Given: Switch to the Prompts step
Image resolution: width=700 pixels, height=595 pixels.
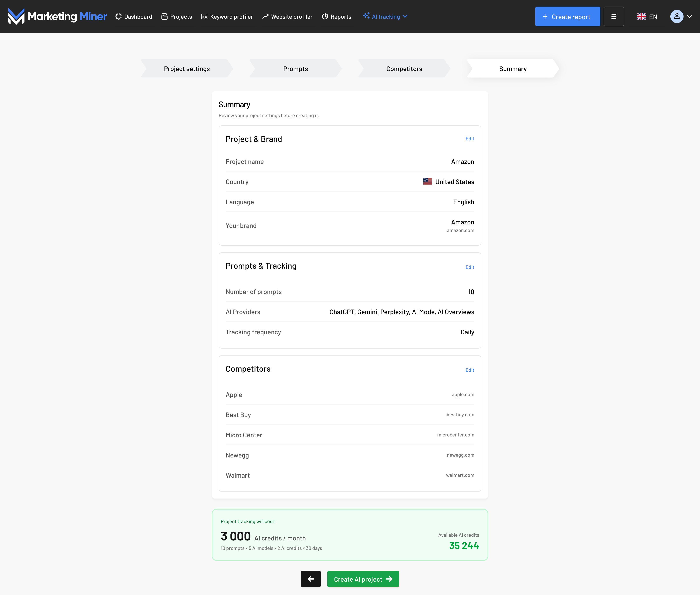Looking at the screenshot, I should coord(295,69).
